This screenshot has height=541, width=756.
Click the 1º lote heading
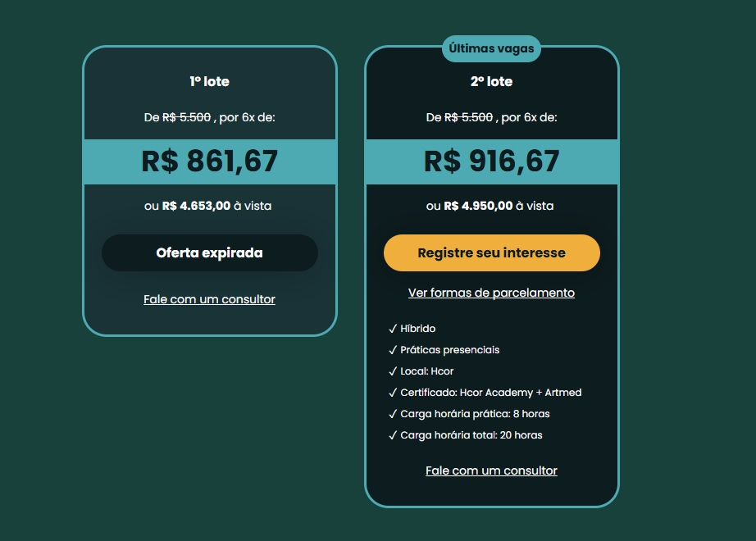click(x=209, y=81)
